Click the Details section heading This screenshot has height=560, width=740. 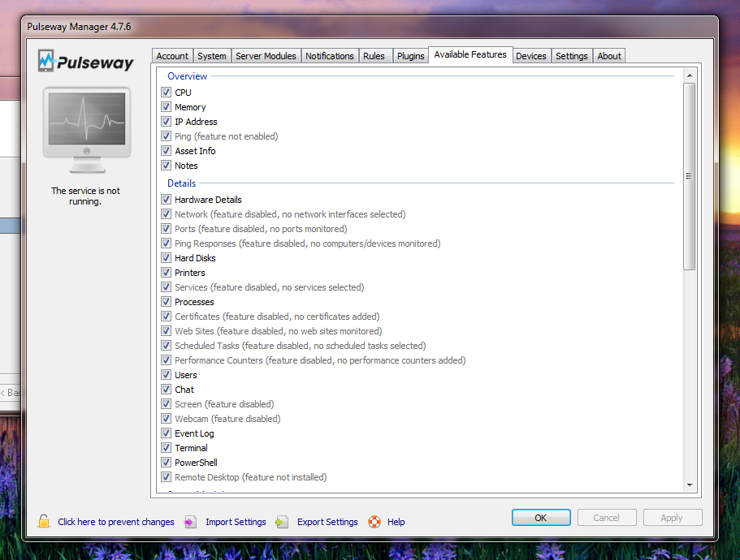click(181, 183)
